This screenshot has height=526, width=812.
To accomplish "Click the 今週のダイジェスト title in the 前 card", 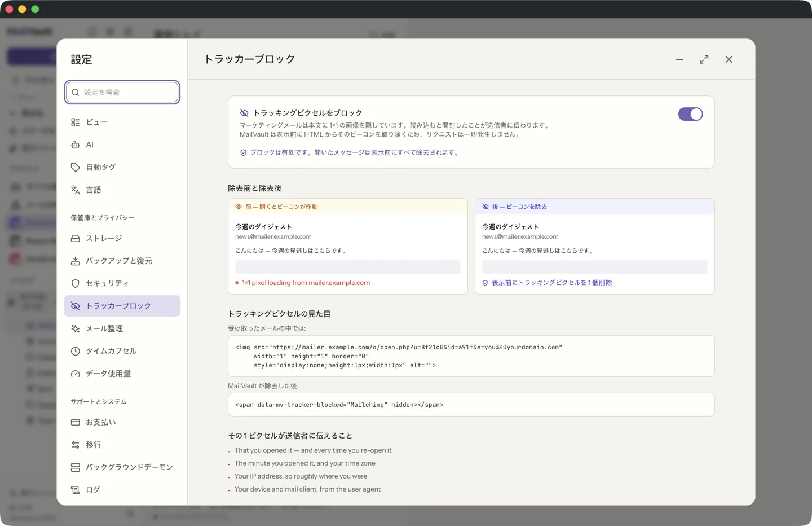I will [263, 227].
